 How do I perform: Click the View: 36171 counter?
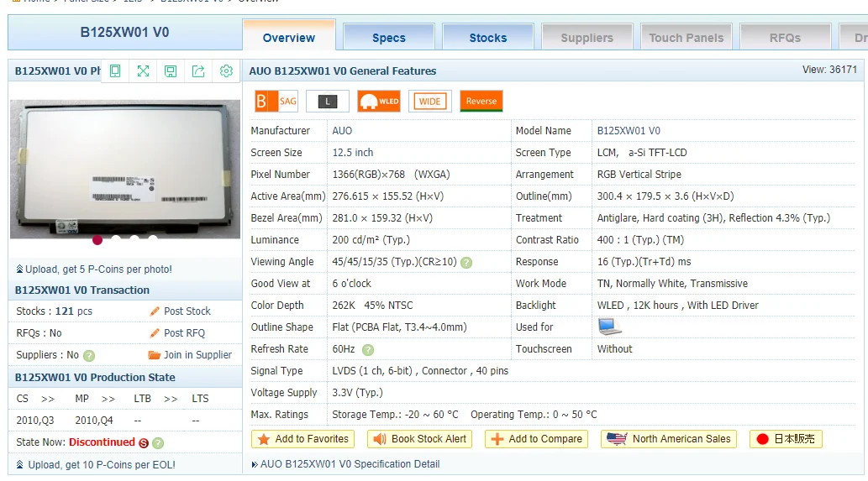pos(829,70)
